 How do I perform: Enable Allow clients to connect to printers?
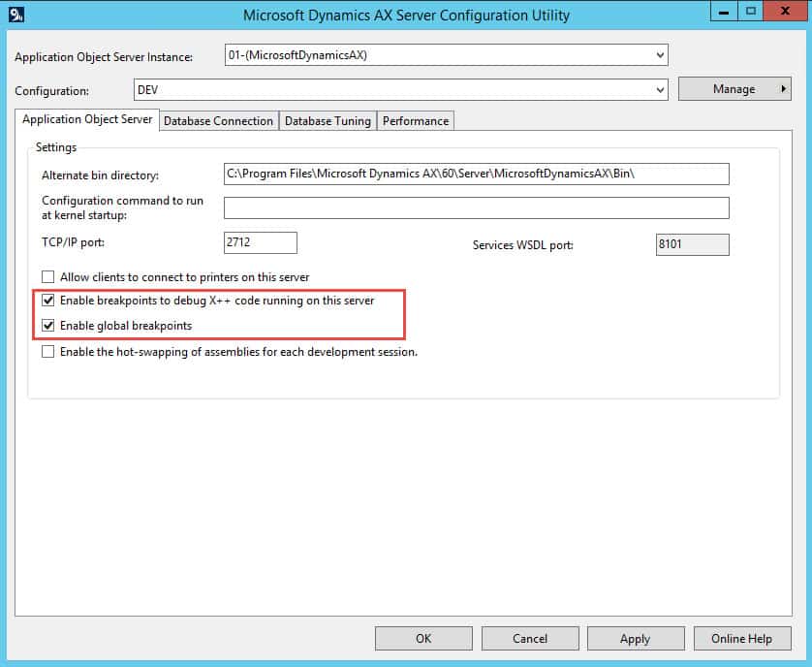[x=47, y=276]
